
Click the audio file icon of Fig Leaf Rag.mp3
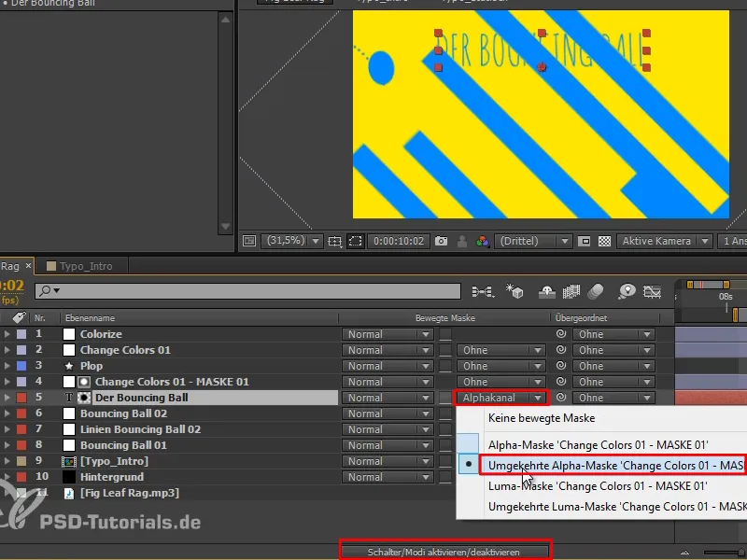pos(69,493)
